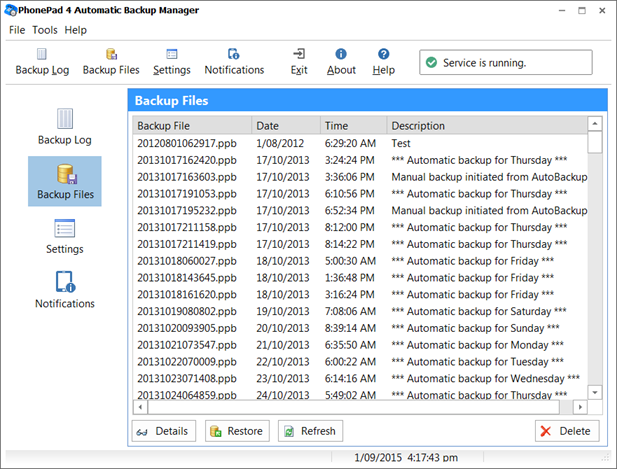Sort by the Description column header
Image resolution: width=617 pixels, height=469 pixels.
point(487,126)
